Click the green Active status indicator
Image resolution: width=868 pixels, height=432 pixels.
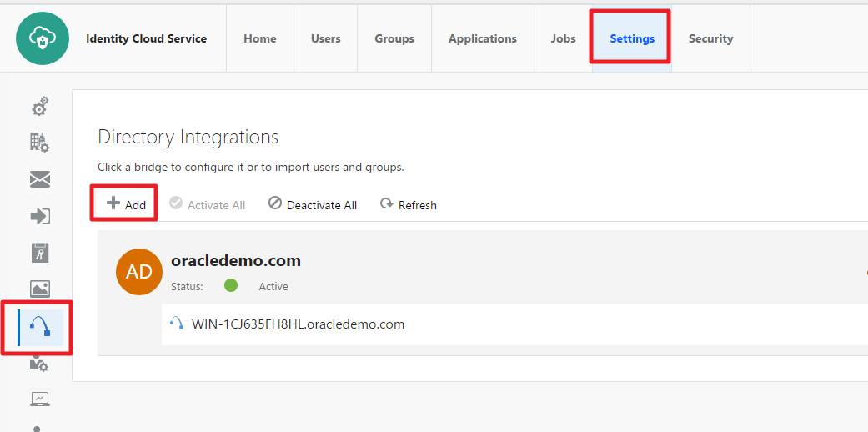pos(231,286)
